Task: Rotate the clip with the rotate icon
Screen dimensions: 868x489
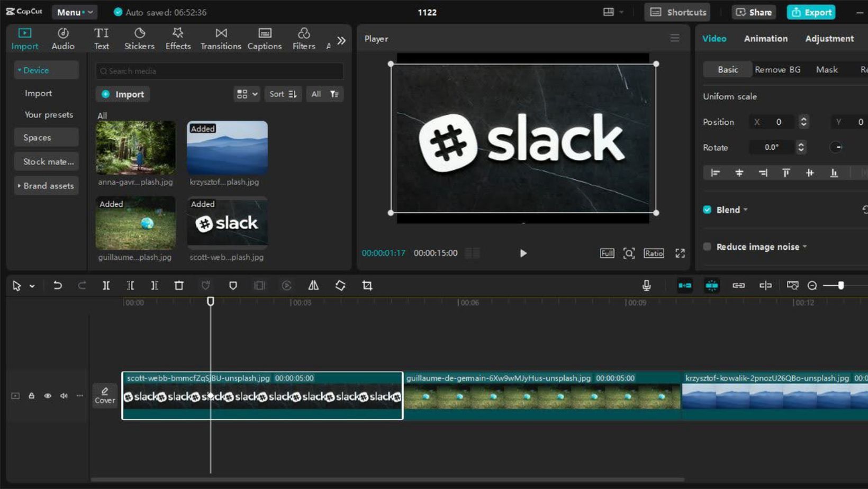Action: (x=340, y=286)
